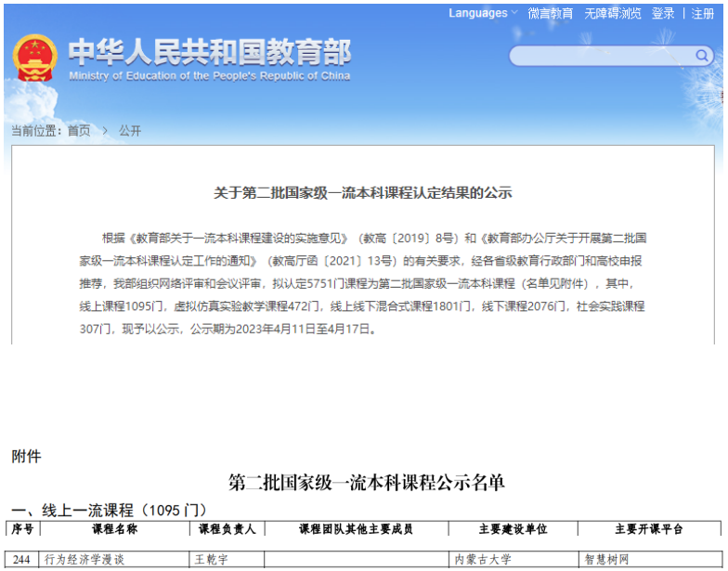Image resolution: width=728 pixels, height=571 pixels.
Task: Click the 注册 link
Action: click(x=703, y=13)
